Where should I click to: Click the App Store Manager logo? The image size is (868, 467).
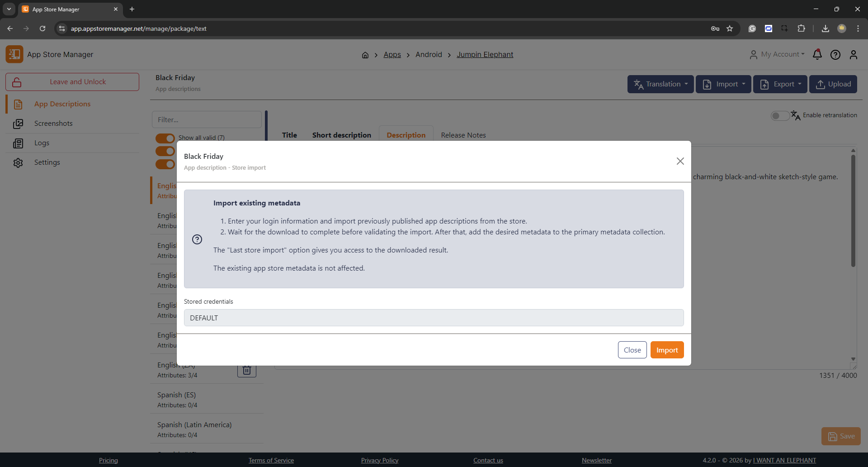tap(14, 54)
